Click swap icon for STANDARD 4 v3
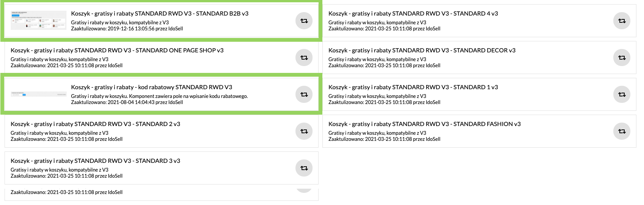This screenshot has width=644, height=205. (622, 21)
